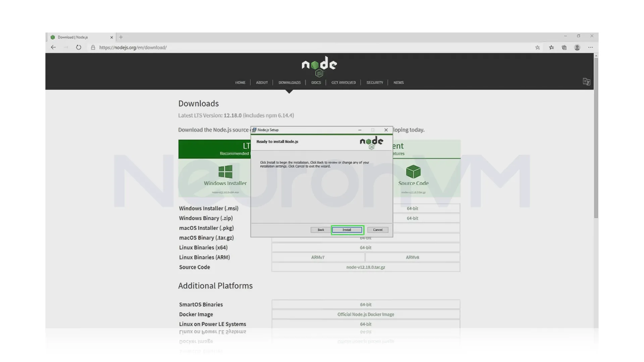
Task: Click the Node.js logo in header
Action: pos(319,66)
